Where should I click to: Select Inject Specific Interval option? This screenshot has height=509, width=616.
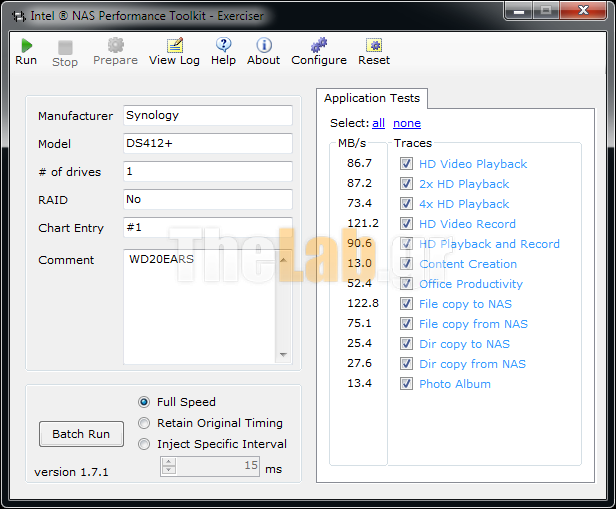coord(144,444)
